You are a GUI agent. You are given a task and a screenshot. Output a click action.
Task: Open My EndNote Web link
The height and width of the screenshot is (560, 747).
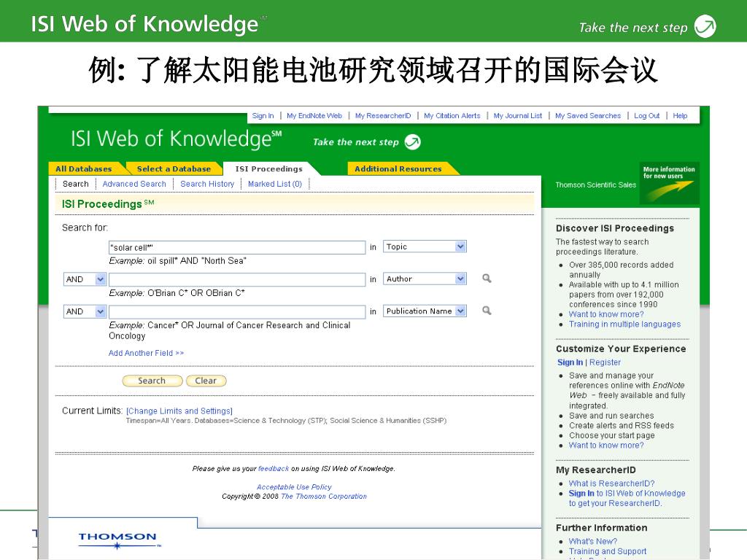[314, 116]
